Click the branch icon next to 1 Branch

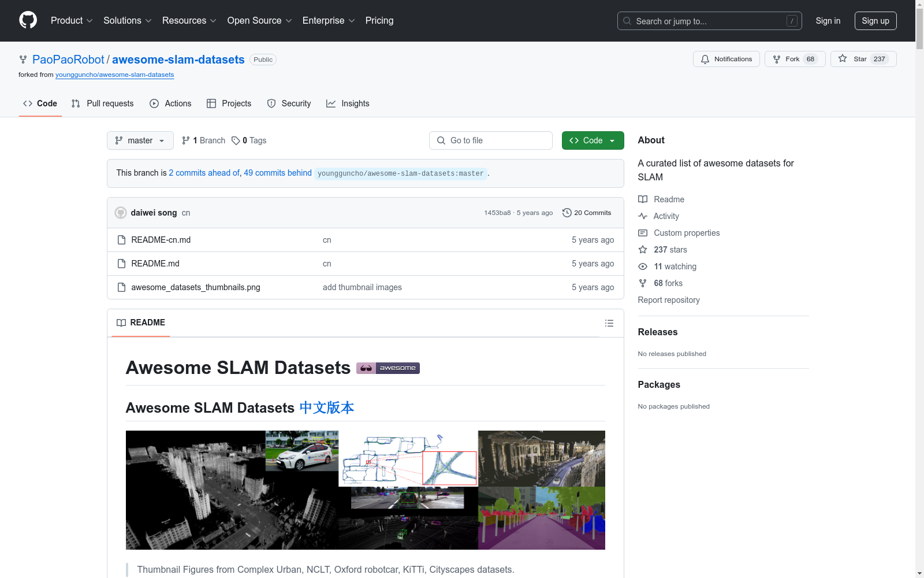pos(186,140)
